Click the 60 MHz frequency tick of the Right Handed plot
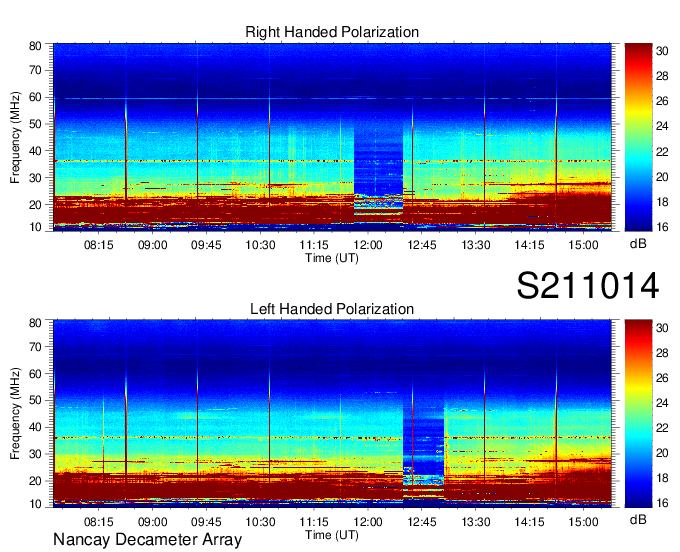 [x=35, y=98]
